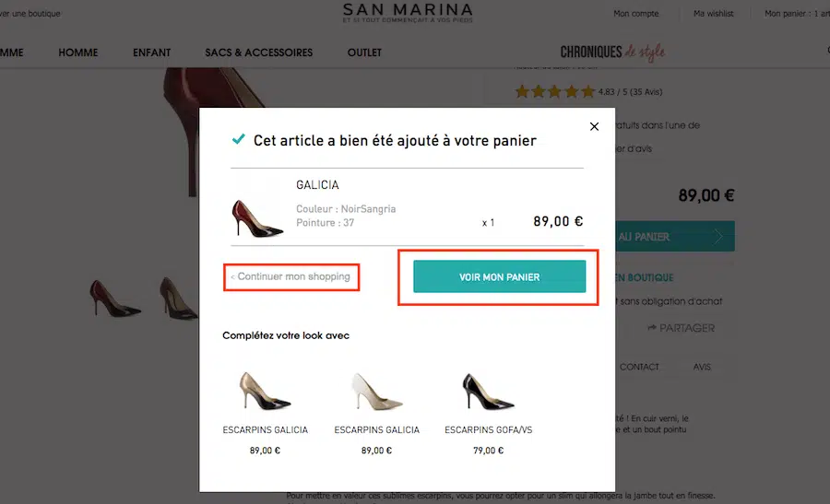The height and width of the screenshot is (504, 830).
Task: Click the Voir mon panier button
Action: coord(499,276)
